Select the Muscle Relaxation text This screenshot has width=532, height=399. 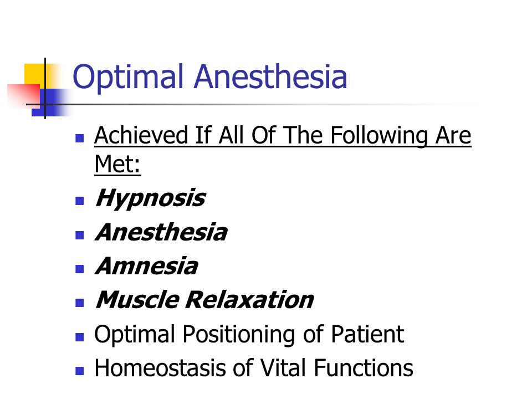[x=204, y=300]
